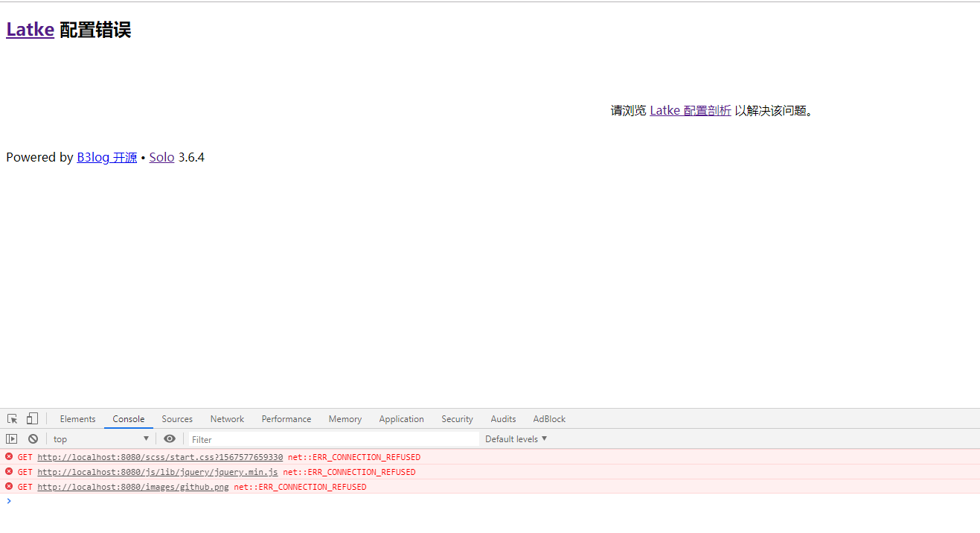Clear the console messages
Viewport: 980px width, 533px height.
(32, 438)
